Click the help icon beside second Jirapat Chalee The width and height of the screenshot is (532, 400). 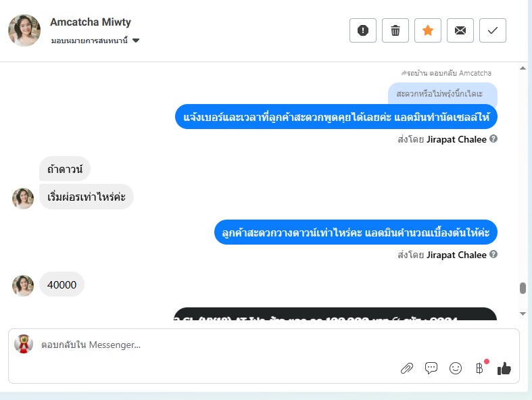tap(493, 254)
